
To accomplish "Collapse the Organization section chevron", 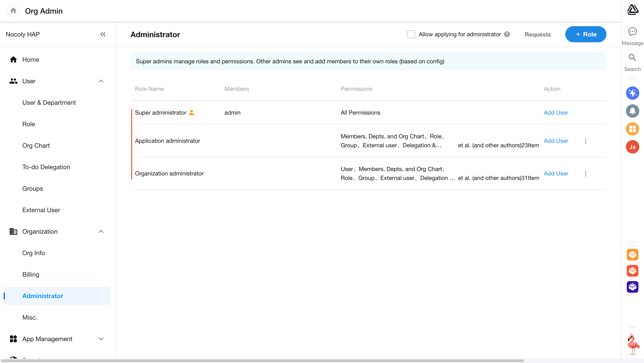I will (x=101, y=231).
